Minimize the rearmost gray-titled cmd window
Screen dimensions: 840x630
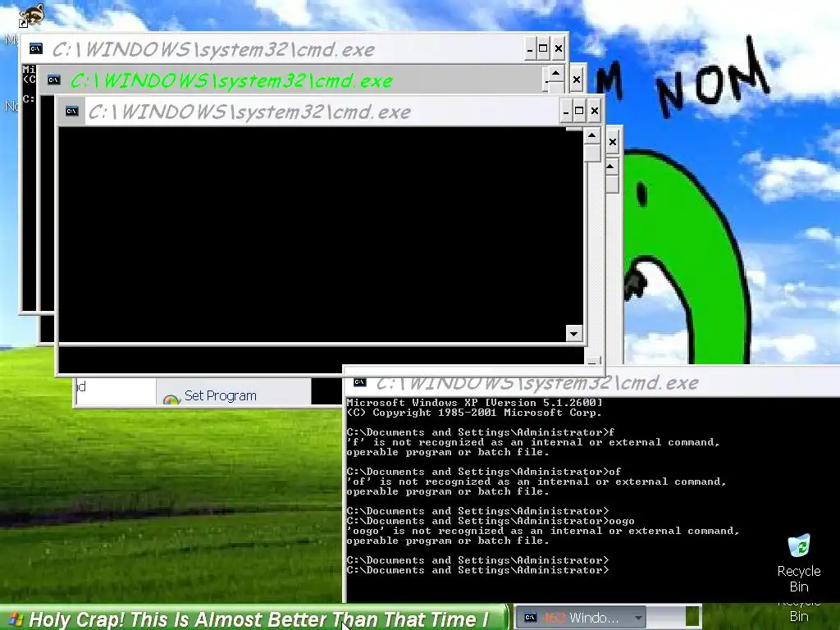coord(529,48)
